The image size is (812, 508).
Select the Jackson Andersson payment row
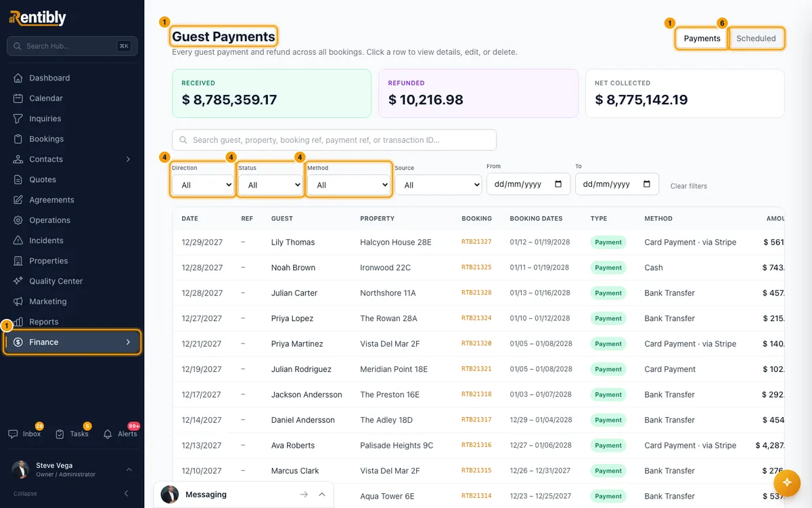point(478,394)
